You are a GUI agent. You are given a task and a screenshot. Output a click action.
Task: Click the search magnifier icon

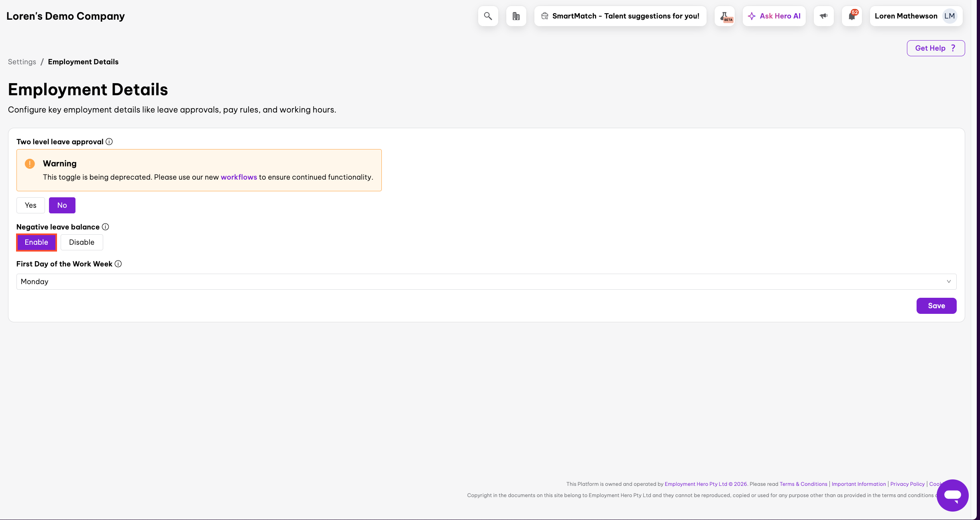pyautogui.click(x=488, y=16)
